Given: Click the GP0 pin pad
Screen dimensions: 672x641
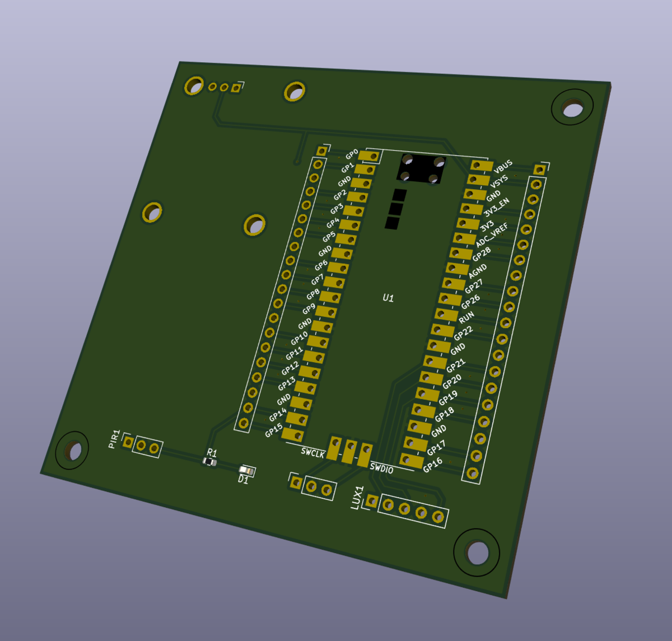Looking at the screenshot, I should (x=368, y=156).
